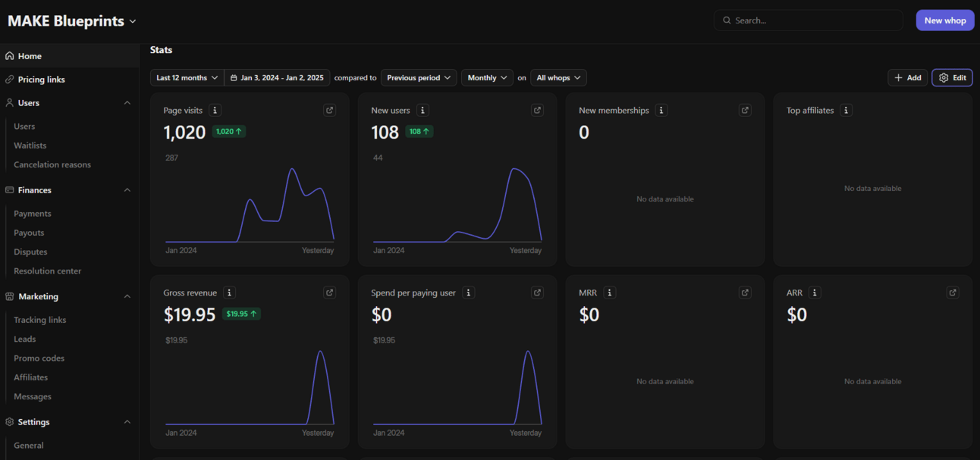The height and width of the screenshot is (460, 980).
Task: Open the Payouts page
Action: (x=29, y=233)
